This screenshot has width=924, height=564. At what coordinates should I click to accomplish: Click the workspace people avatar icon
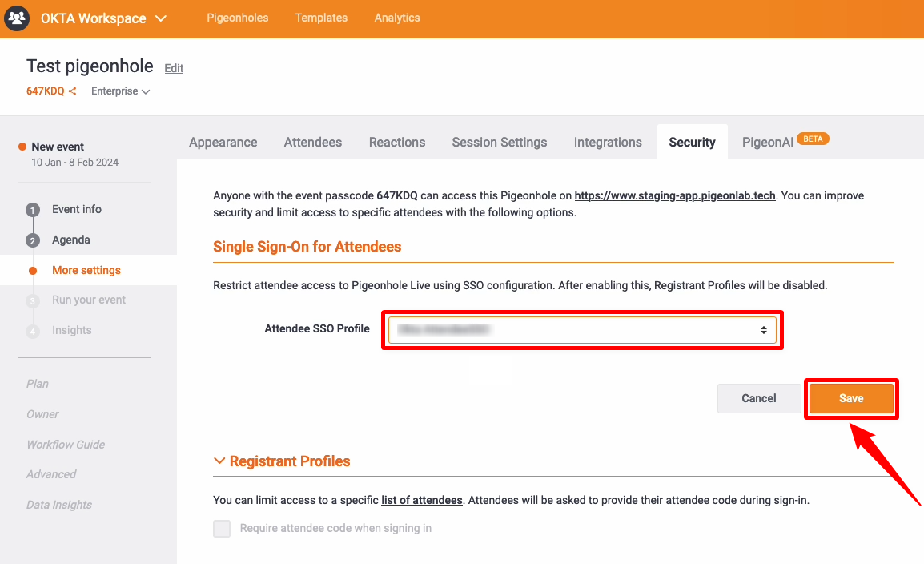[17, 18]
